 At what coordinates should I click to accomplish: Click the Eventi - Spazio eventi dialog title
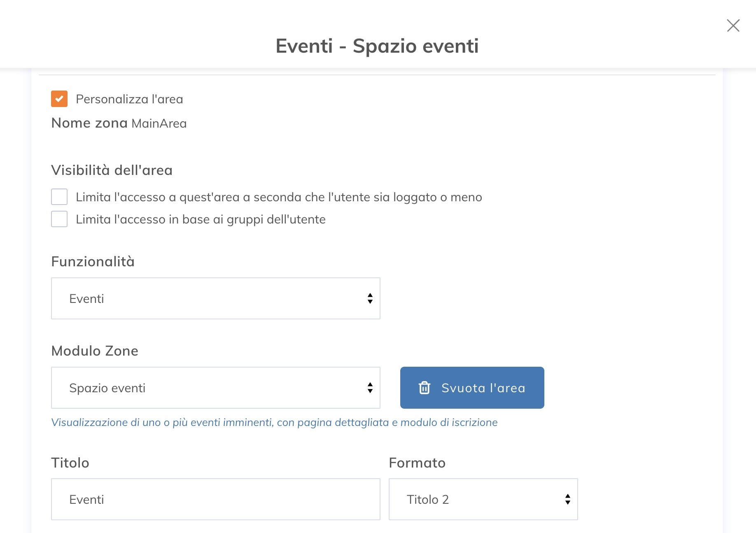click(378, 47)
